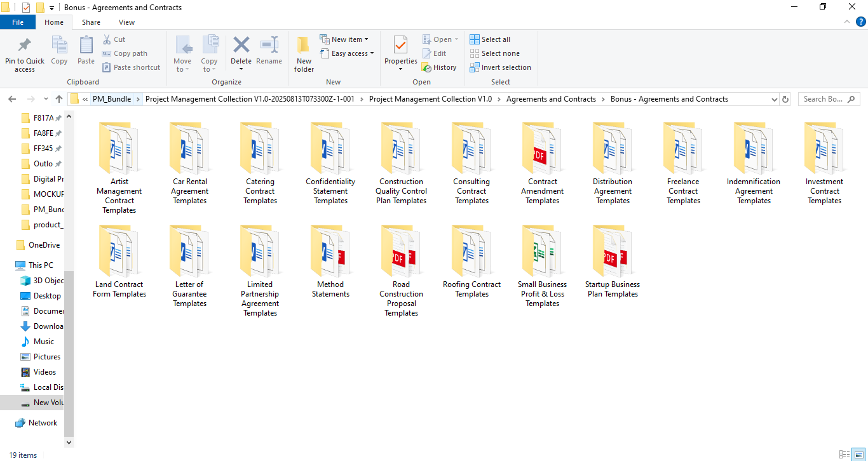
Task: Refresh the current folder view
Action: (785, 99)
